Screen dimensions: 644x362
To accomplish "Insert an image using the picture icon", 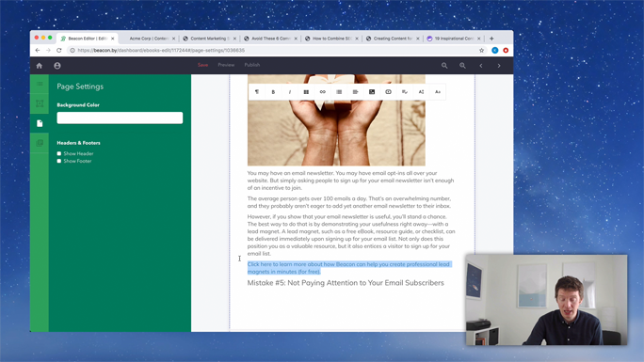I will (x=372, y=92).
